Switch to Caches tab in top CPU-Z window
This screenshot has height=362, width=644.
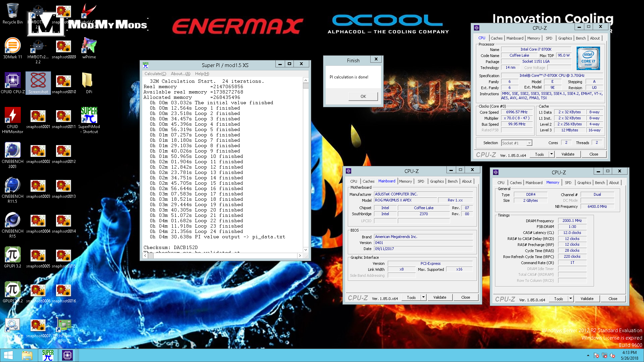(496, 38)
